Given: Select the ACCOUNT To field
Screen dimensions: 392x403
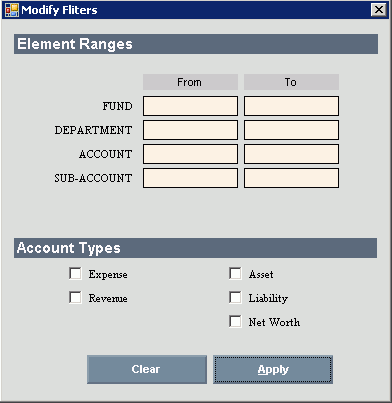Looking at the screenshot, I should (291, 154).
